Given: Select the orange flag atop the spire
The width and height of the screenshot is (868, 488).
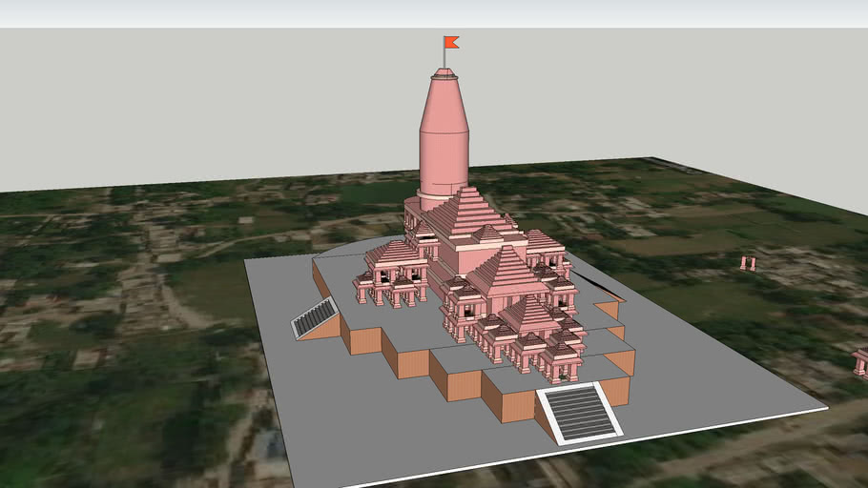Looking at the screenshot, I should coord(452,42).
